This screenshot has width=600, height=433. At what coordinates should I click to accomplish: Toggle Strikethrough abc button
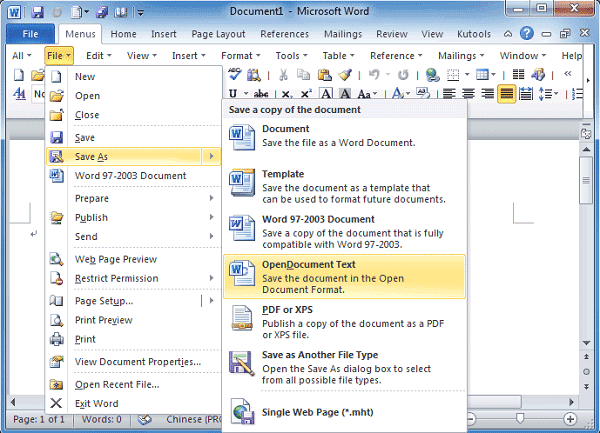pyautogui.click(x=261, y=94)
